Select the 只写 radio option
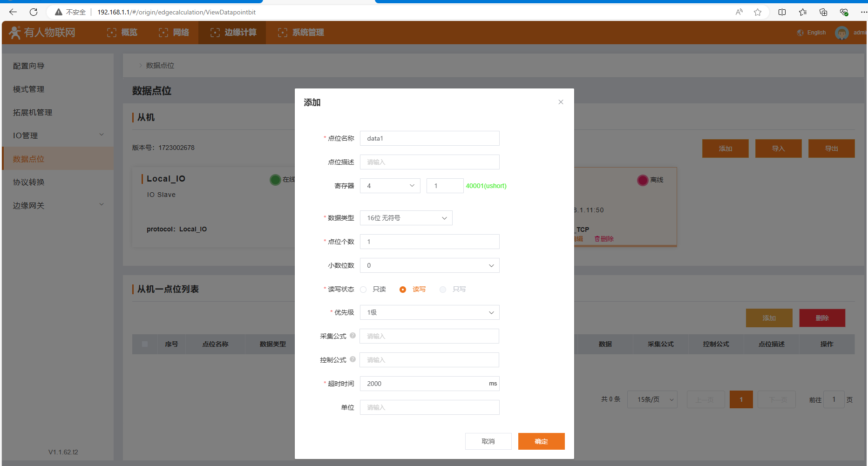Screen dimensions: 868x466 (x=443, y=290)
